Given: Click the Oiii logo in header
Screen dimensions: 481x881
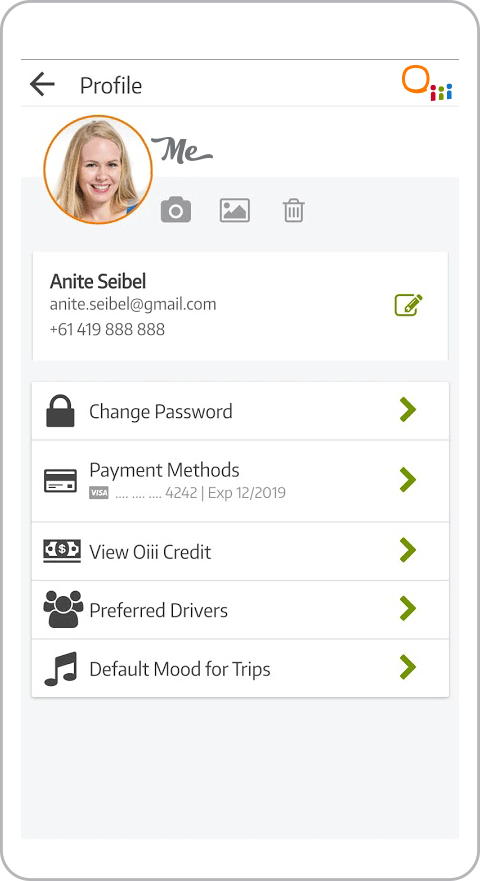Looking at the screenshot, I should point(428,83).
